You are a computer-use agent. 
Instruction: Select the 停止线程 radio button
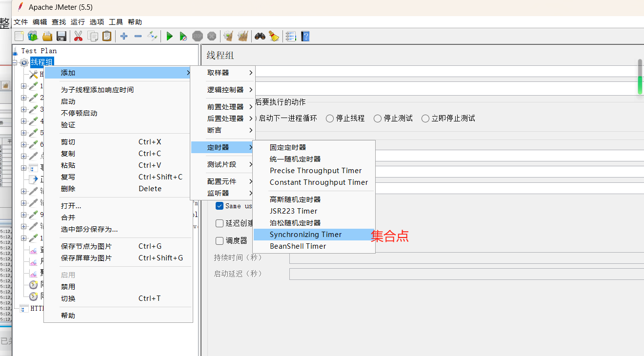330,119
